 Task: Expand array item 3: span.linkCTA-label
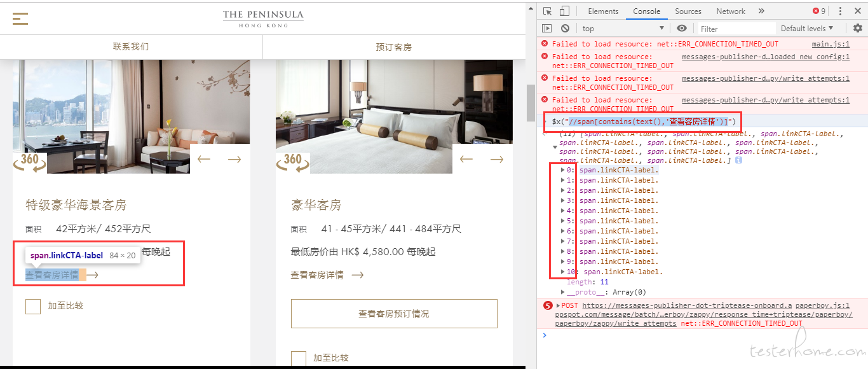(x=562, y=200)
